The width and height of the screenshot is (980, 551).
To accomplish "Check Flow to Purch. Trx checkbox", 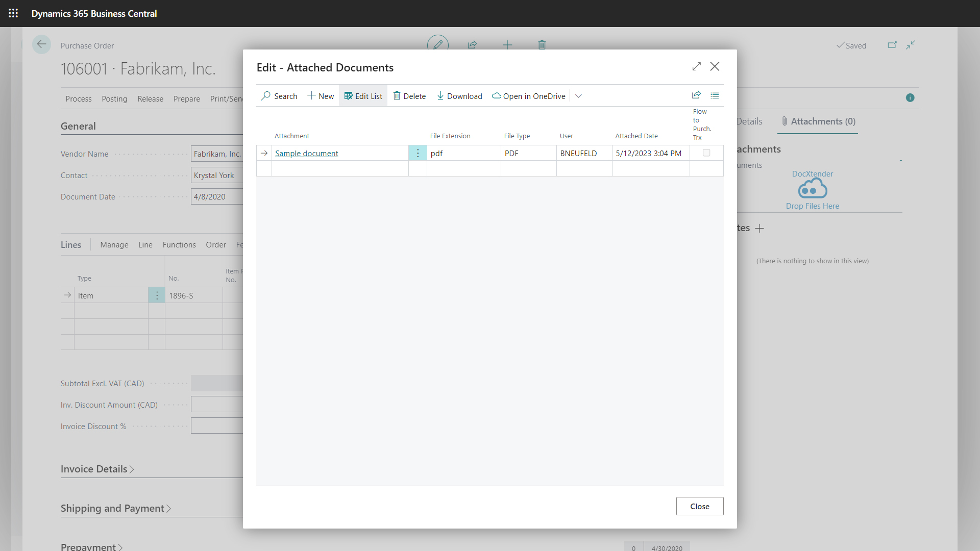I will point(706,153).
